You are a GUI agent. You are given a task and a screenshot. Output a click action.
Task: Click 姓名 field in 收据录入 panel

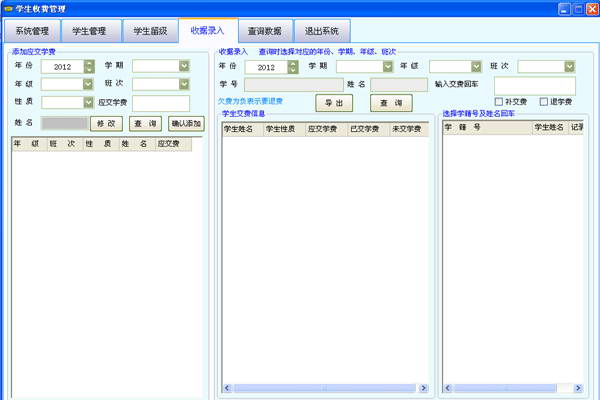(x=399, y=85)
